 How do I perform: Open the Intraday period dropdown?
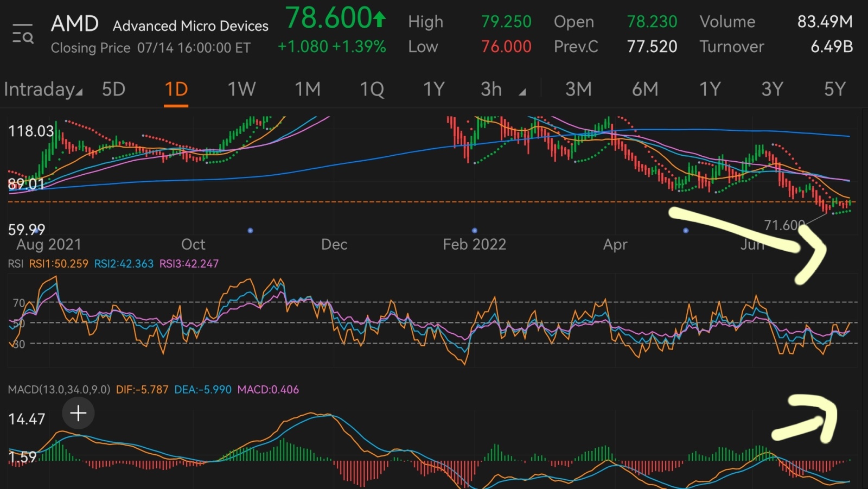43,89
